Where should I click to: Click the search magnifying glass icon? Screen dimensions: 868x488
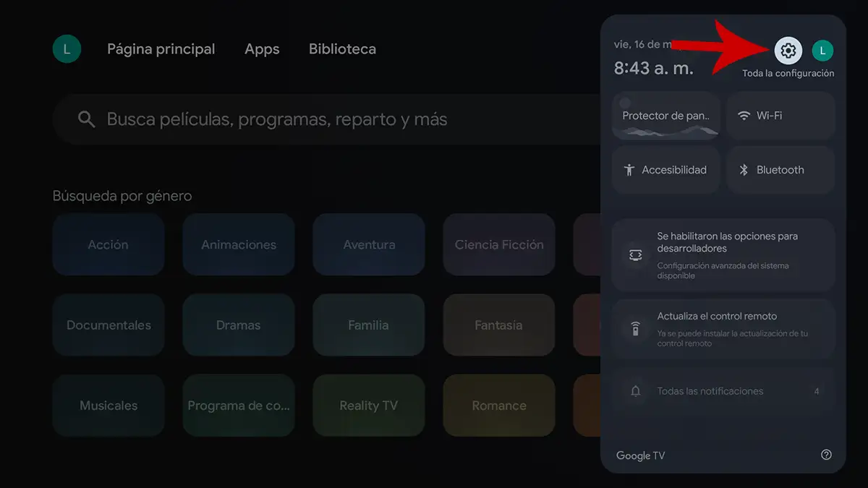pos(86,119)
